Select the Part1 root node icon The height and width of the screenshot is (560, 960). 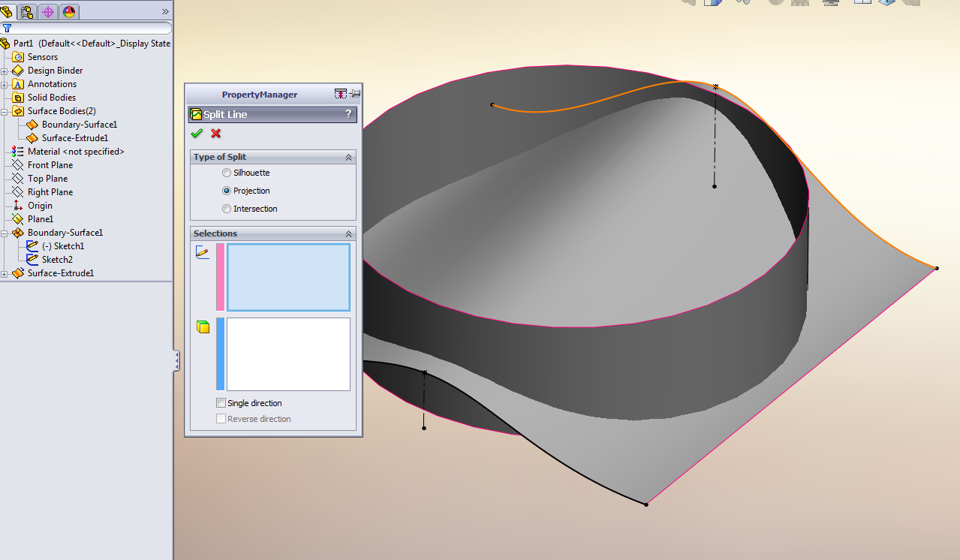click(6, 44)
